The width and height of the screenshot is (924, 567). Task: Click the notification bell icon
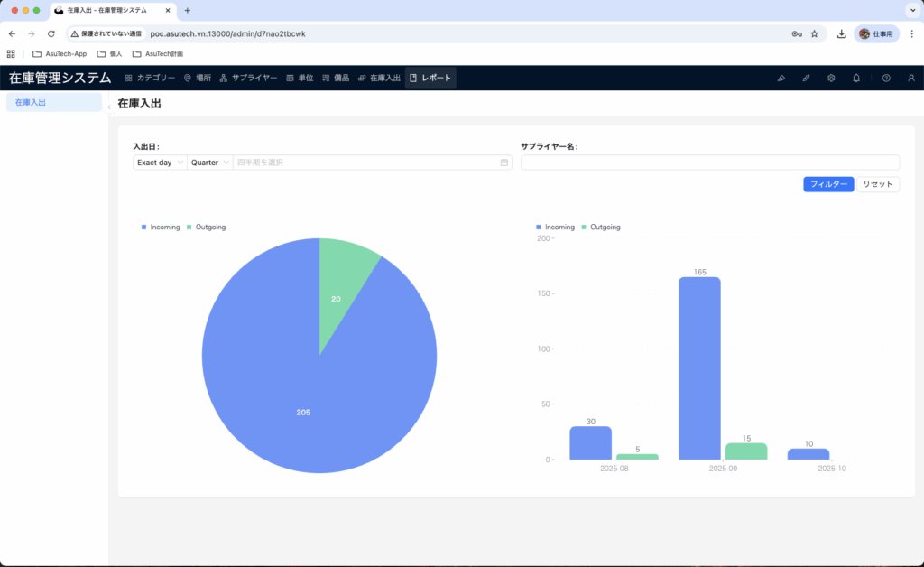pyautogui.click(x=856, y=79)
